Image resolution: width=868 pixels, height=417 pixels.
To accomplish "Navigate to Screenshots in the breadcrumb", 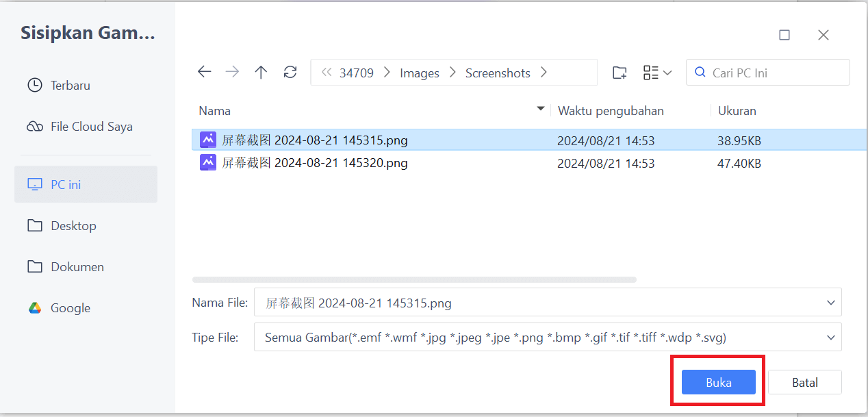I will pos(498,72).
